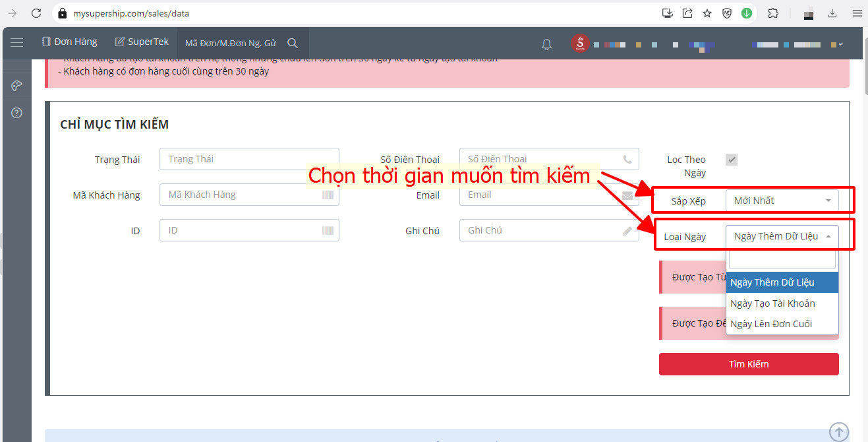Click the barcode icon in the ID field
Screen dimensions: 868x442
tap(328, 230)
